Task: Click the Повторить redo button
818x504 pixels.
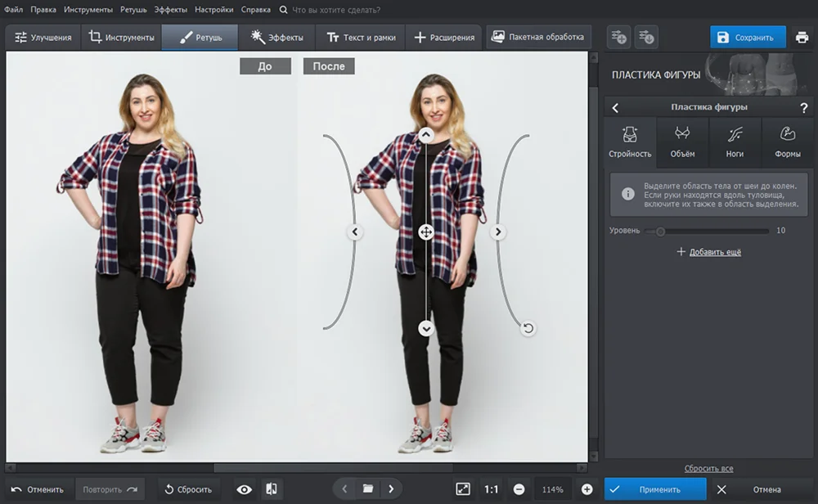Action: 110,489
